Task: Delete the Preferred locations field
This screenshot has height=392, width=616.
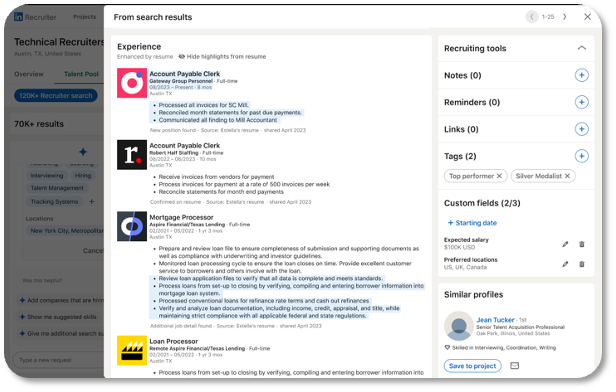Action: coord(582,264)
